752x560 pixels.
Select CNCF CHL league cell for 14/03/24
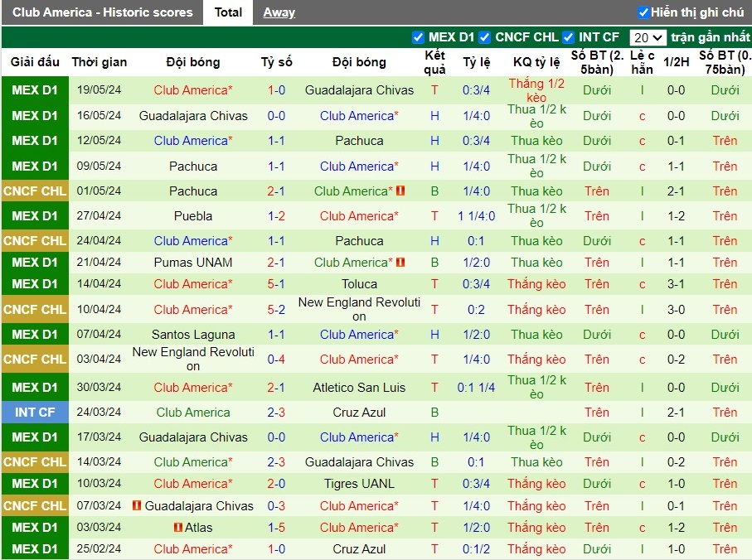[35, 461]
